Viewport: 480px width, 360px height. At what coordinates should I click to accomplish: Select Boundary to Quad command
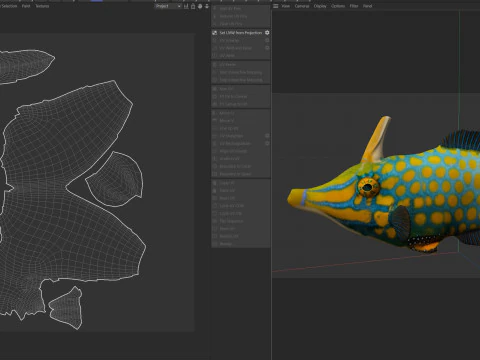point(241,174)
